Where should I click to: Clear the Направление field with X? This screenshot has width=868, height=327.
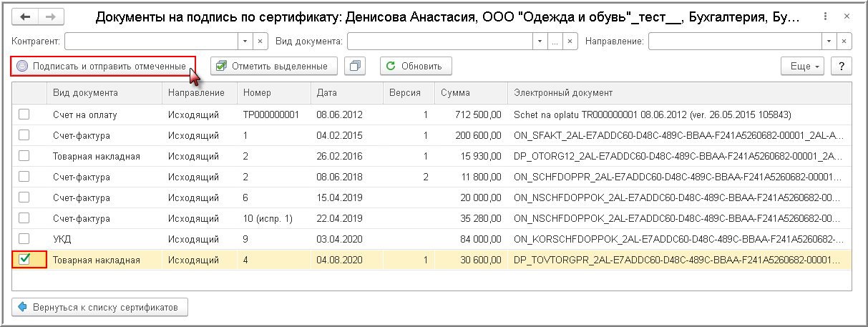tap(844, 42)
